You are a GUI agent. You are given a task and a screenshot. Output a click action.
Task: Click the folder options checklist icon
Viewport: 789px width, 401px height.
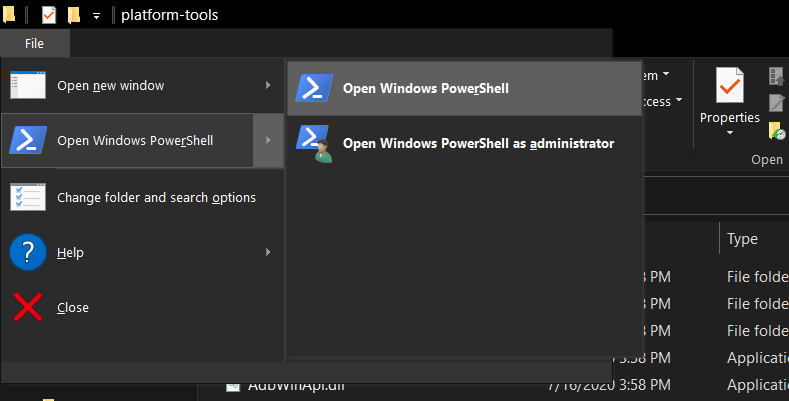click(28, 197)
